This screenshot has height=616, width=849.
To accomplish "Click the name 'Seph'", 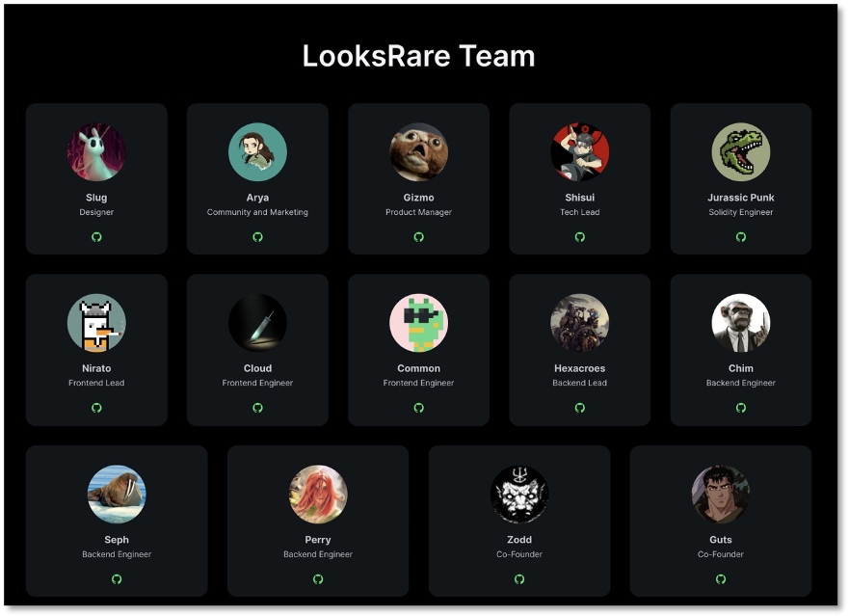I will [117, 540].
